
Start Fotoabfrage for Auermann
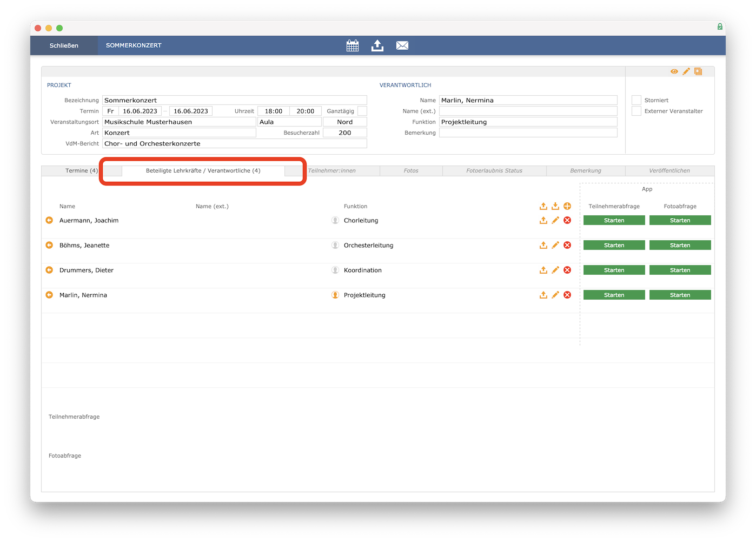(680, 220)
